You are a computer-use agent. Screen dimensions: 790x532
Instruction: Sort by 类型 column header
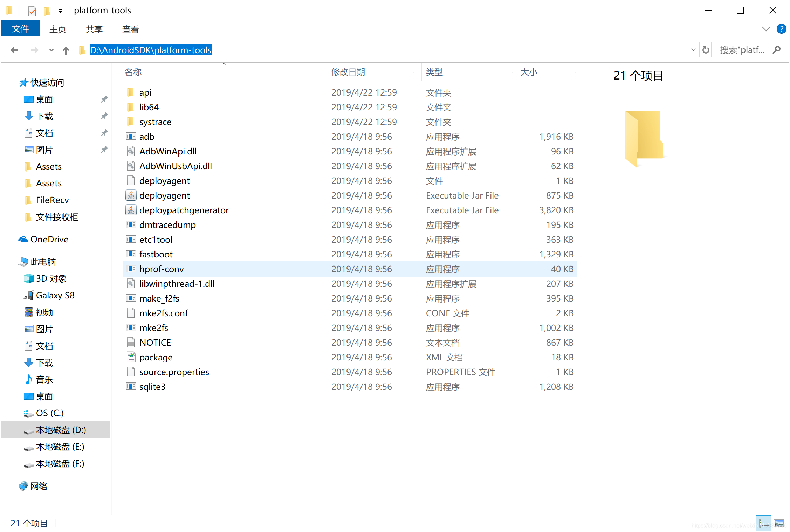434,72
